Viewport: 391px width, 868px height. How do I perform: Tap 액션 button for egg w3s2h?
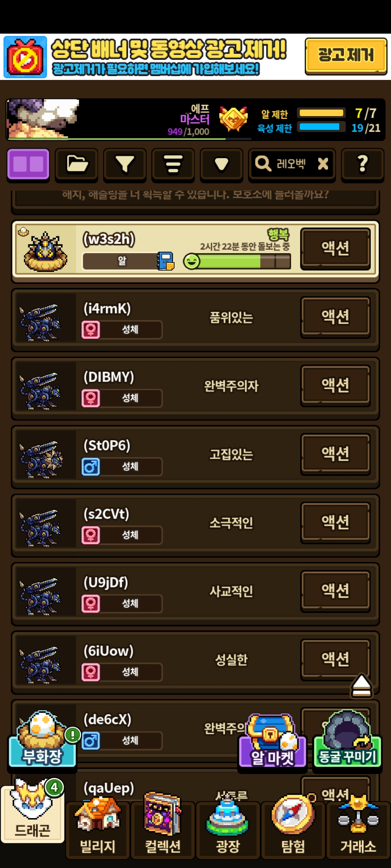336,248
